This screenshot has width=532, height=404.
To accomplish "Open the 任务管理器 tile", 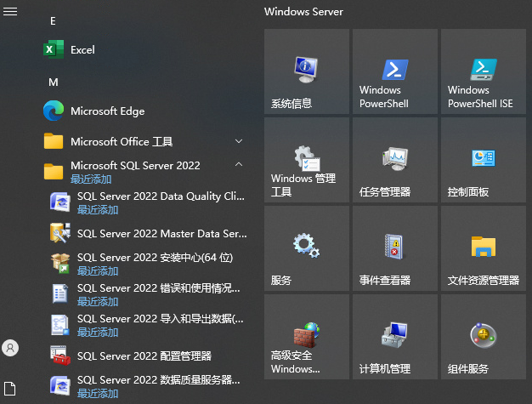I will [x=395, y=160].
